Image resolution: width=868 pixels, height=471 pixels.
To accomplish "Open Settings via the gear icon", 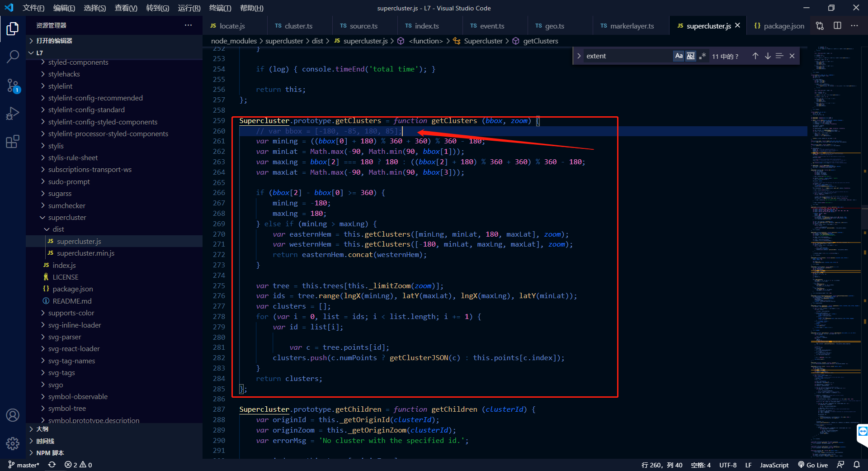I will [12, 444].
